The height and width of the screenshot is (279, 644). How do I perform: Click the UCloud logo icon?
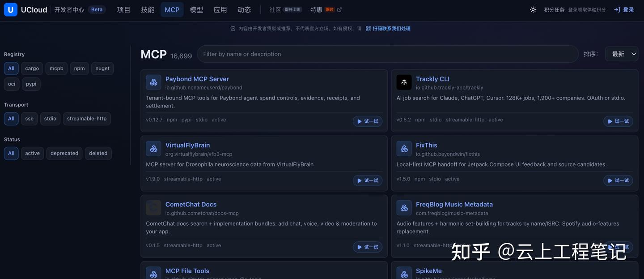click(11, 9)
